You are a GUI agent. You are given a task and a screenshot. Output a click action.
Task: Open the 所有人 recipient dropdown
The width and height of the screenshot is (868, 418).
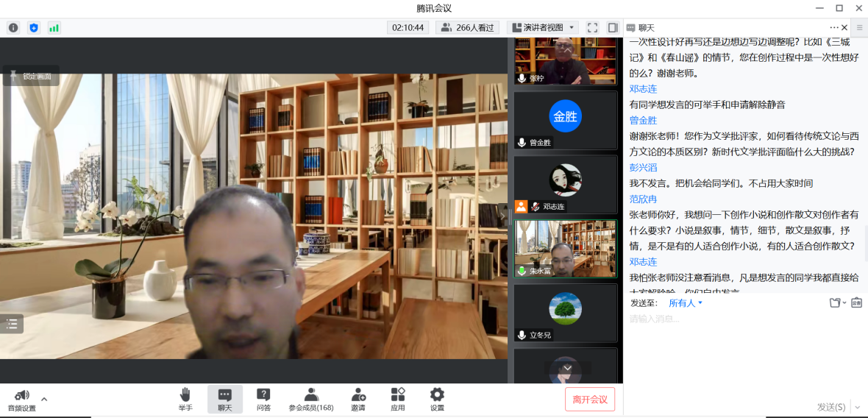pos(686,302)
